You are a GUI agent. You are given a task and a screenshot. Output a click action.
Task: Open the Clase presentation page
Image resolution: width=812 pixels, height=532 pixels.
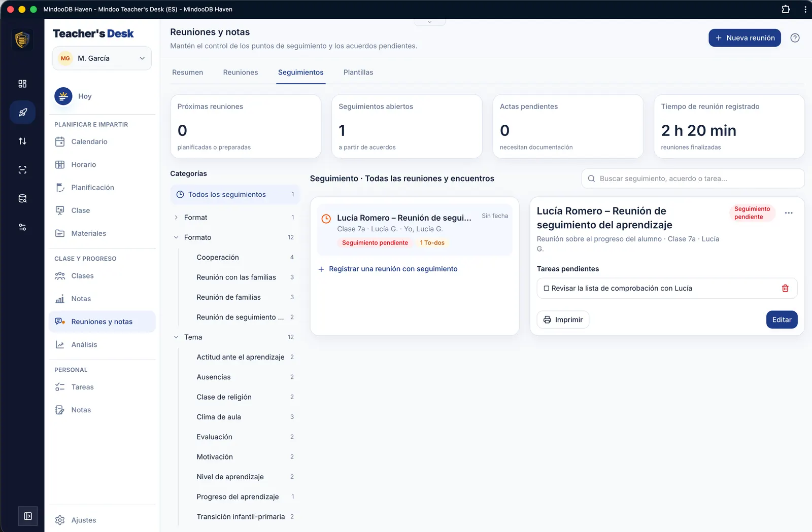coord(102,210)
